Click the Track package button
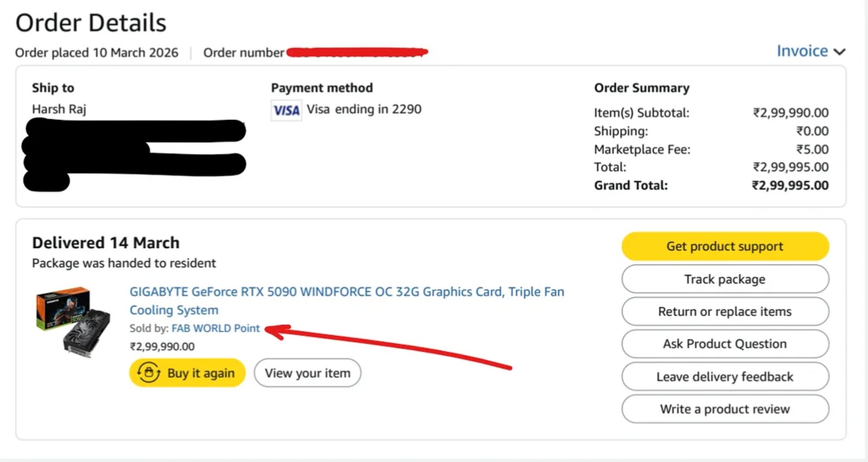The image size is (868, 462). pos(725,279)
